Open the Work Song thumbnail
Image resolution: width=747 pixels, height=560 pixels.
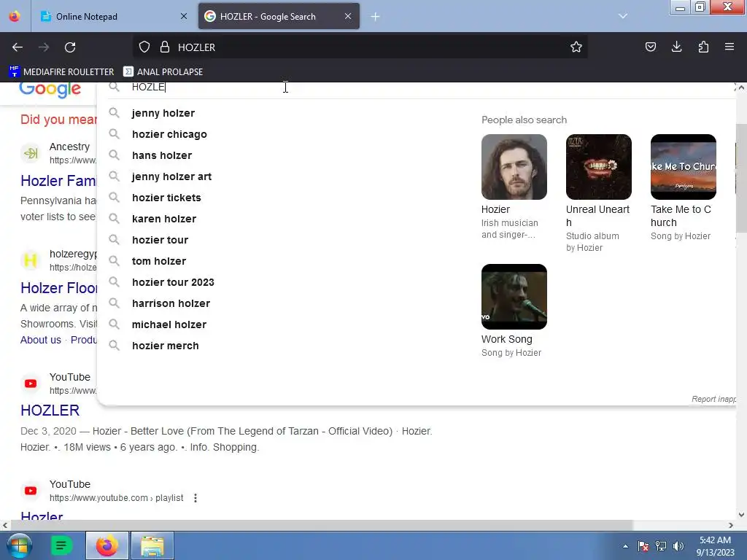[x=514, y=297]
